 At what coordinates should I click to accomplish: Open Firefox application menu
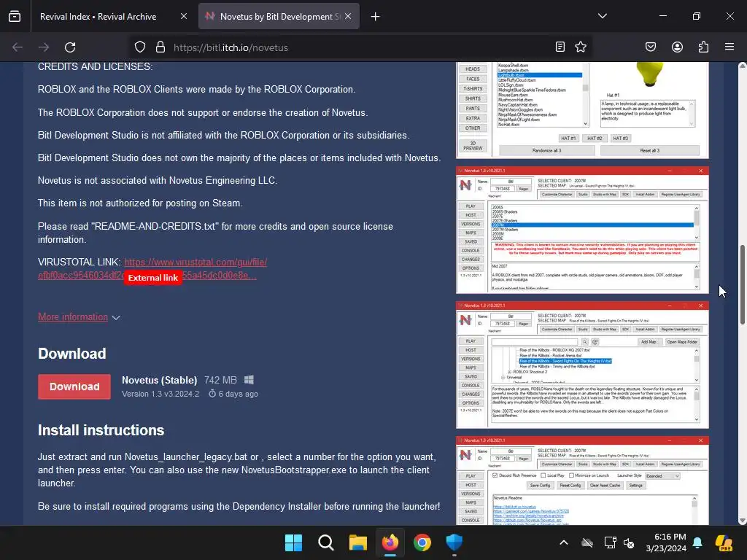(x=729, y=47)
